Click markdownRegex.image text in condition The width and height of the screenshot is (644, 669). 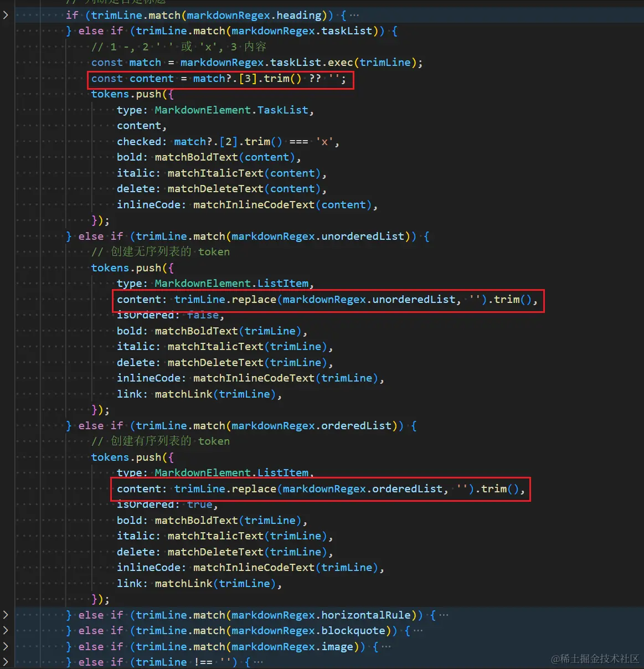292,646
